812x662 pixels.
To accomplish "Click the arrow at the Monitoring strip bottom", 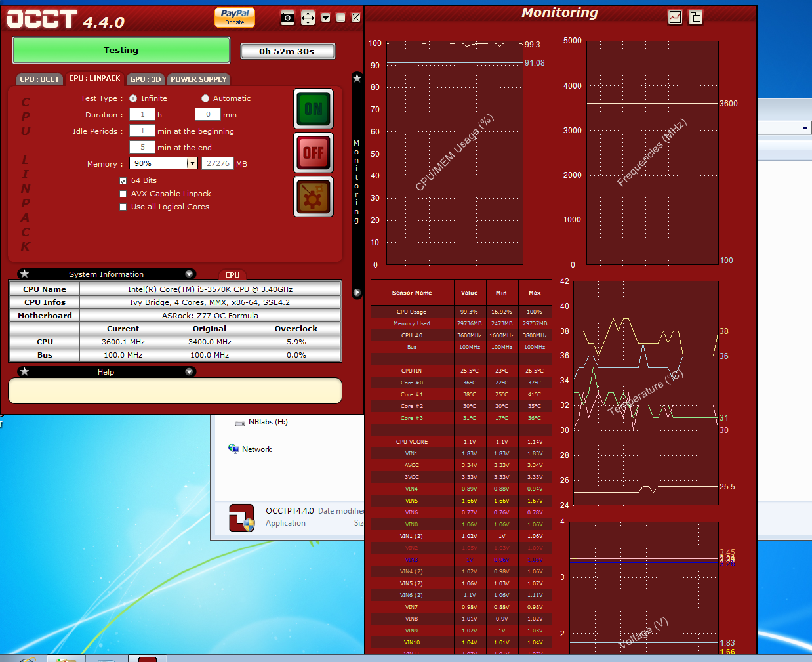I will coord(357,293).
